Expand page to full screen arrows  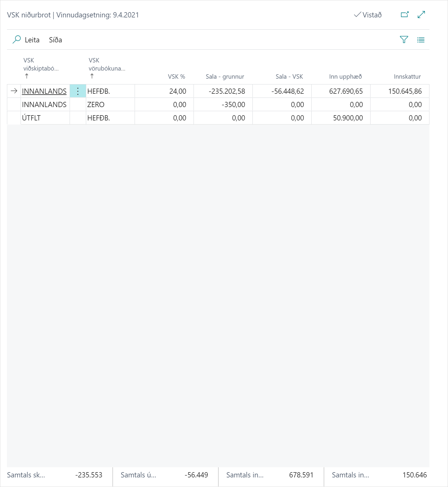[421, 15]
